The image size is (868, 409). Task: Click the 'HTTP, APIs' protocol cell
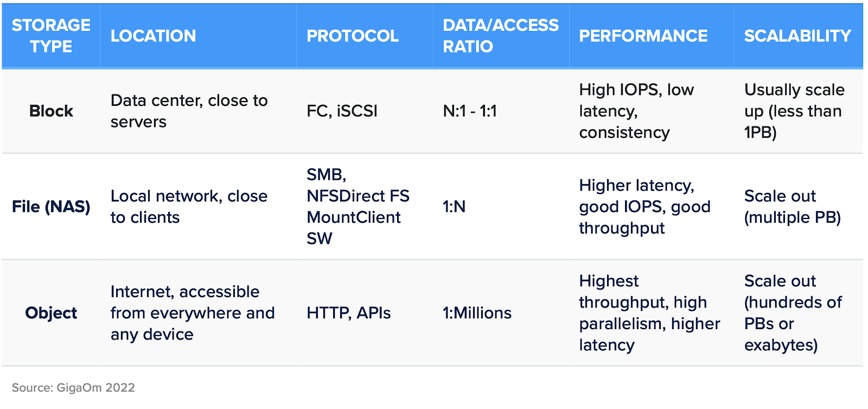coord(348,313)
